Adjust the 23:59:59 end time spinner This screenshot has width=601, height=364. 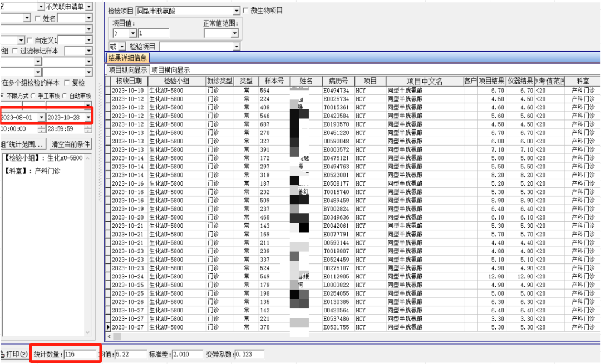[88, 129]
